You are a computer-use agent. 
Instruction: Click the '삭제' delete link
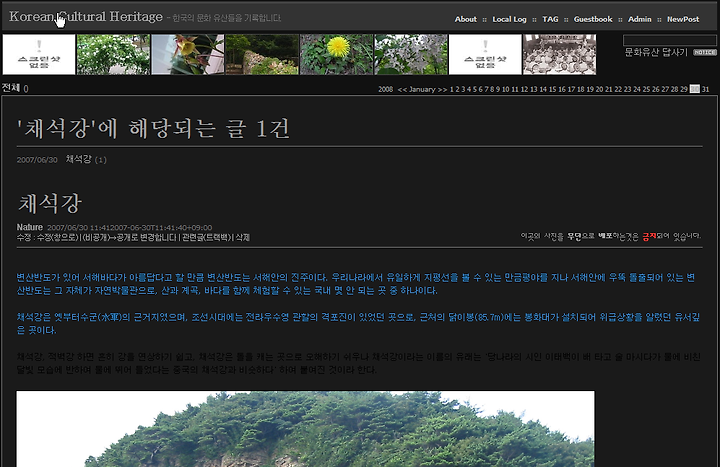[242, 237]
